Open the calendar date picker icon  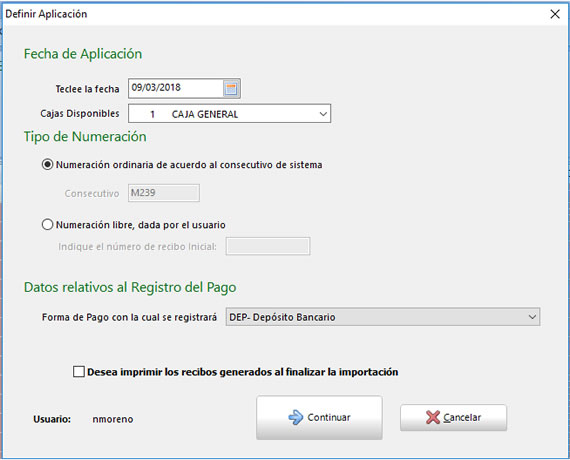pos(231,88)
